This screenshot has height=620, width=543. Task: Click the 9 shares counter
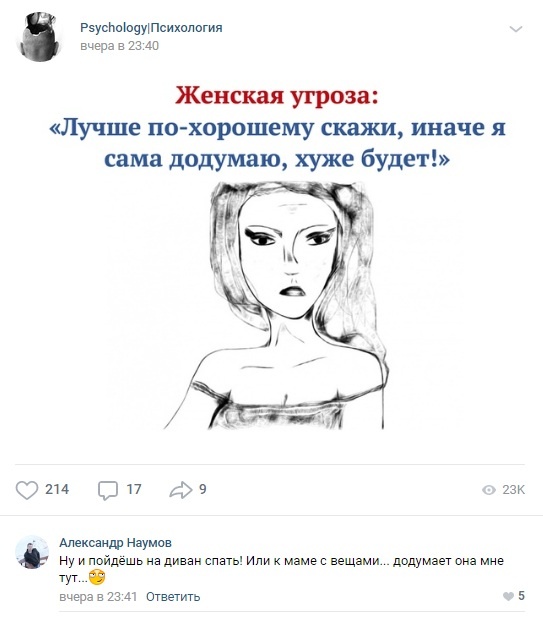click(202, 490)
